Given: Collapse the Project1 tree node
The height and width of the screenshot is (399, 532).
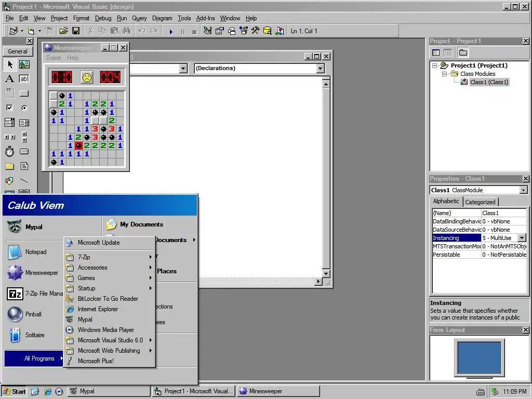Looking at the screenshot, I should (x=435, y=66).
